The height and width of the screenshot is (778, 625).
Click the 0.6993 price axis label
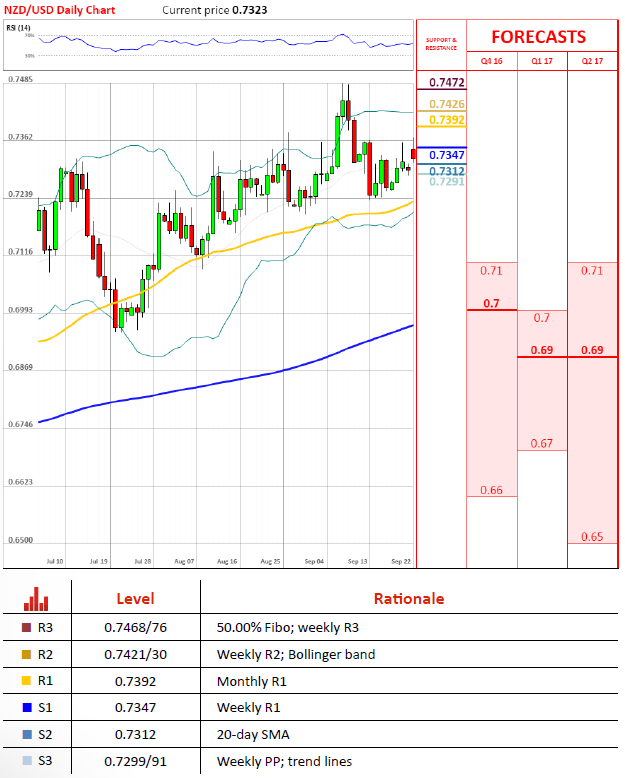click(20, 310)
